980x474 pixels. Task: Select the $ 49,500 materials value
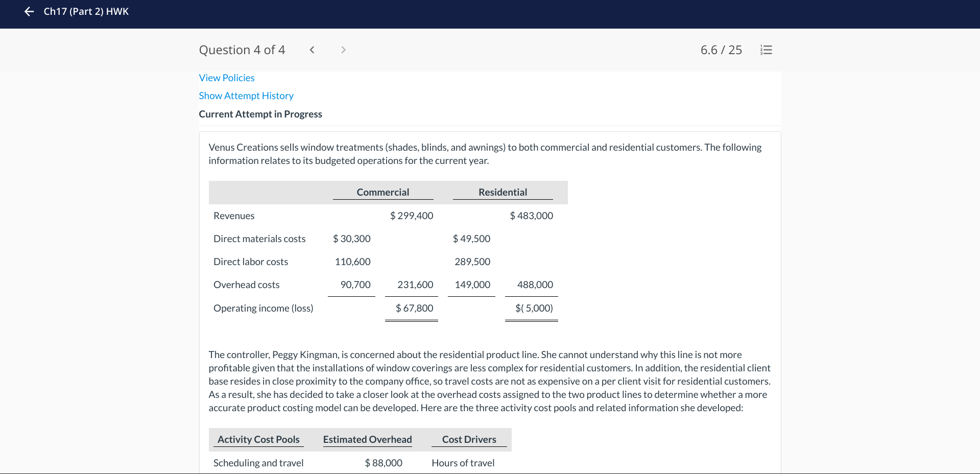[x=471, y=239]
